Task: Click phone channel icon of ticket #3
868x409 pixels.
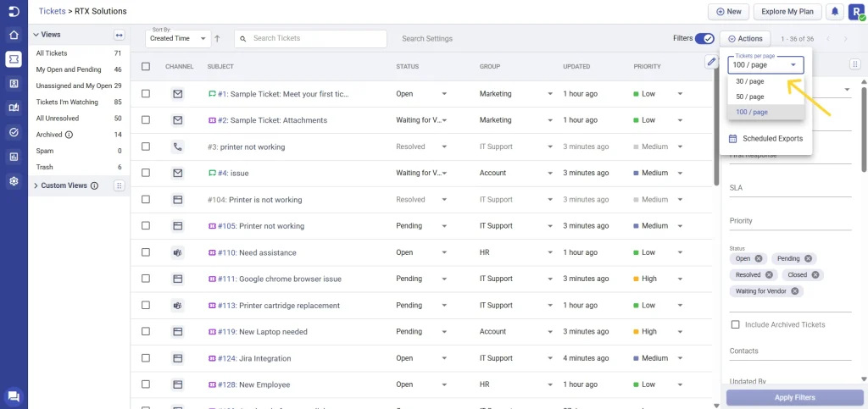Action: click(x=178, y=147)
